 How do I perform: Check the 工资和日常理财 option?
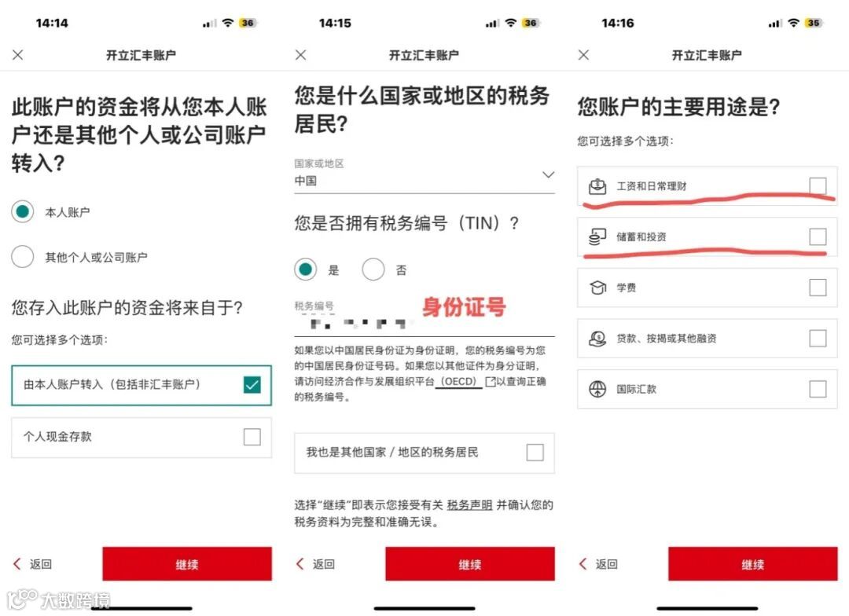pyautogui.click(x=818, y=185)
